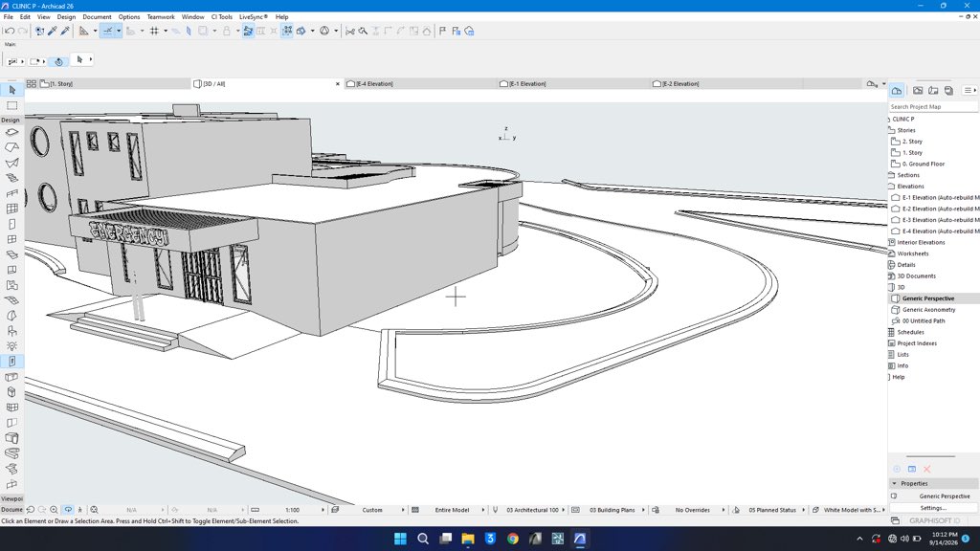The width and height of the screenshot is (980, 551).
Task: Click the fit in window icon
Action: coord(95,510)
